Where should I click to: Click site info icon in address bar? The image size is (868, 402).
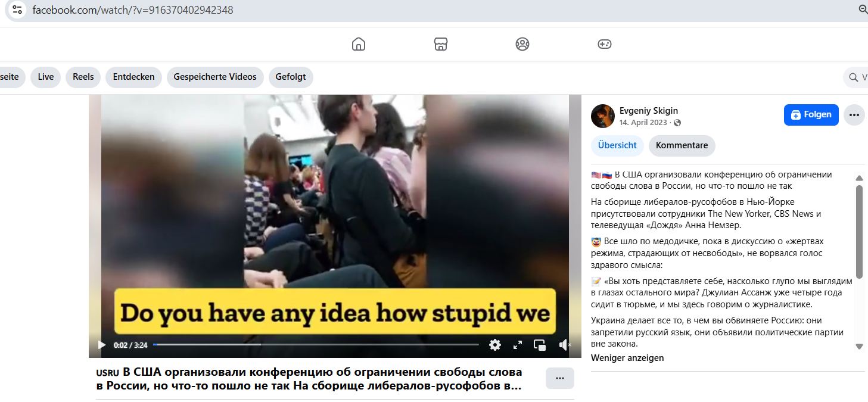(x=17, y=10)
